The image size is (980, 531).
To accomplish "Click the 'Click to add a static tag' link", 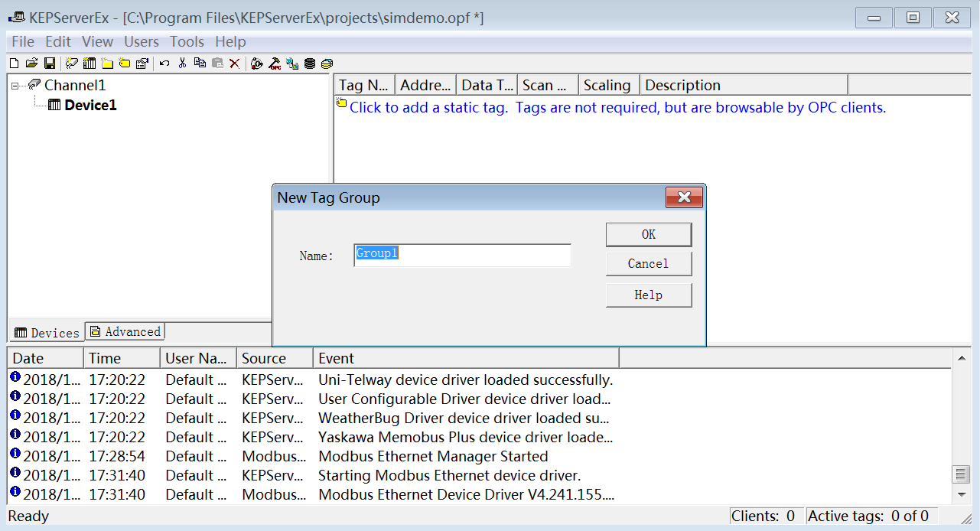I will (428, 108).
